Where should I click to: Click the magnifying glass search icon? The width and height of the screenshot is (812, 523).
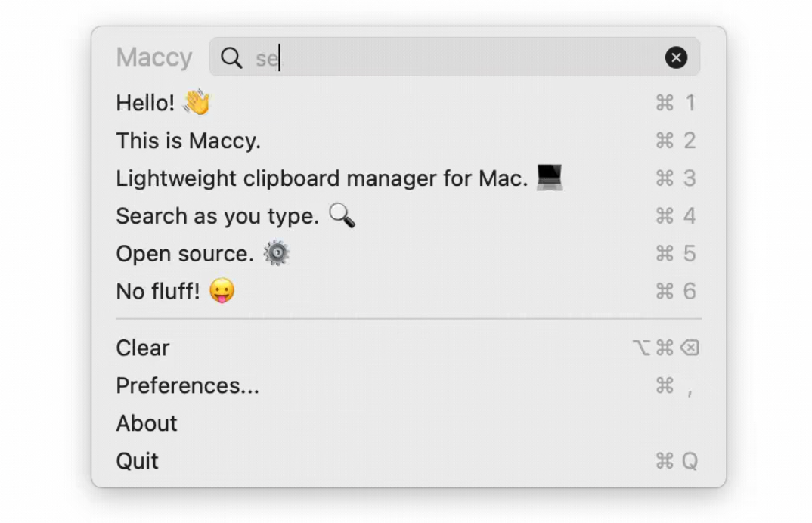231,57
